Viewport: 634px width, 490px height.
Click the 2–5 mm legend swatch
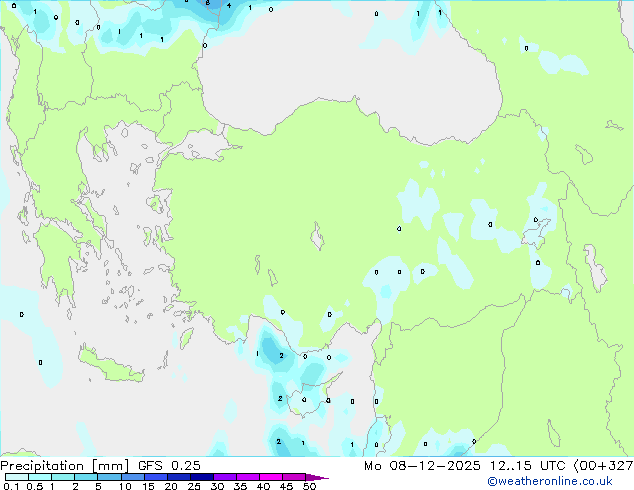pyautogui.click(x=86, y=477)
